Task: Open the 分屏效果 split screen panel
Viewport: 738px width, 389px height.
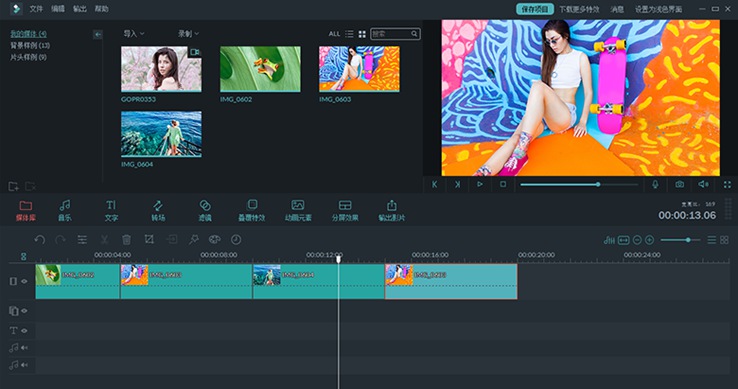Action: [345, 210]
